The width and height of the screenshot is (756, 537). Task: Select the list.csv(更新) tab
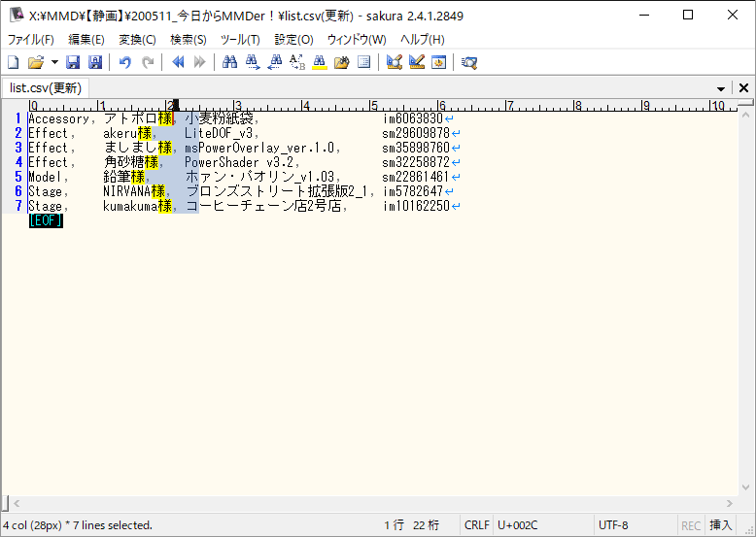tap(45, 88)
